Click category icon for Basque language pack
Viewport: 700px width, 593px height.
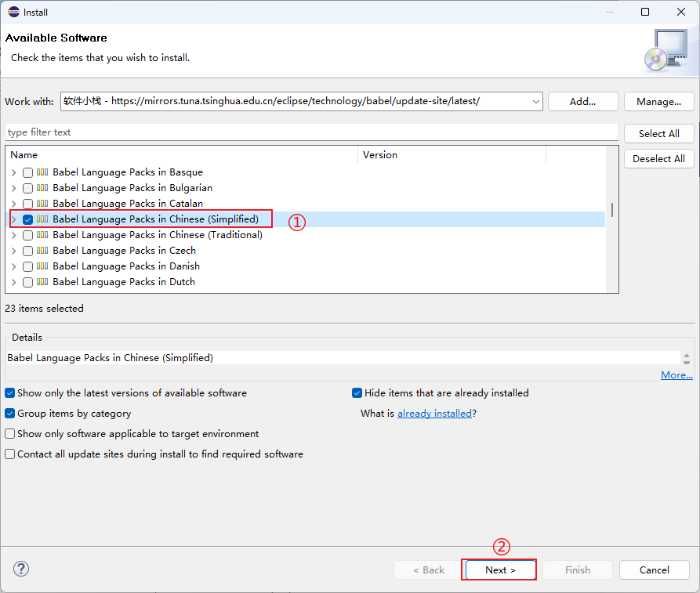(42, 172)
